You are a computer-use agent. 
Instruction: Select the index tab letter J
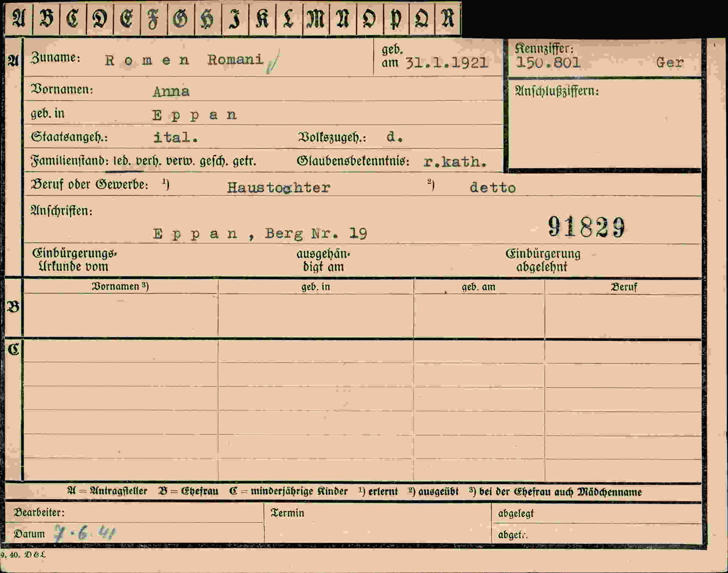(235, 19)
